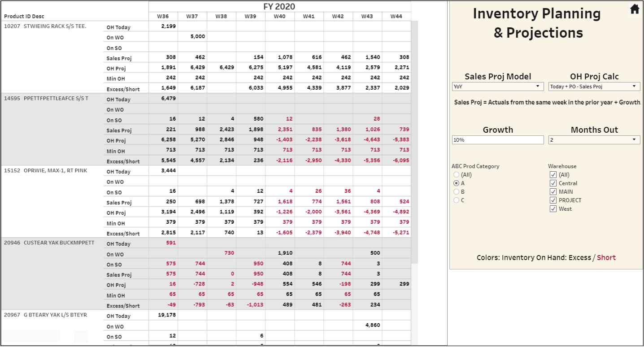Click the Product ID Desc header
The height and width of the screenshot is (347, 644).
point(24,17)
